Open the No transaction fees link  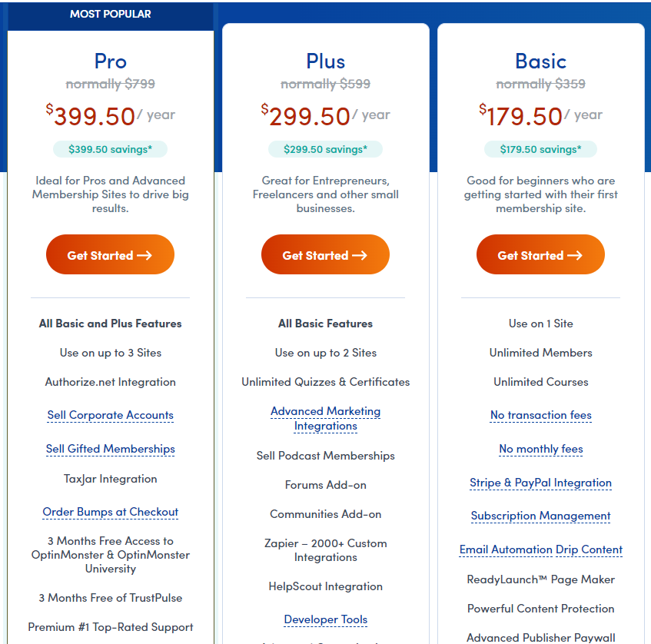pos(541,415)
